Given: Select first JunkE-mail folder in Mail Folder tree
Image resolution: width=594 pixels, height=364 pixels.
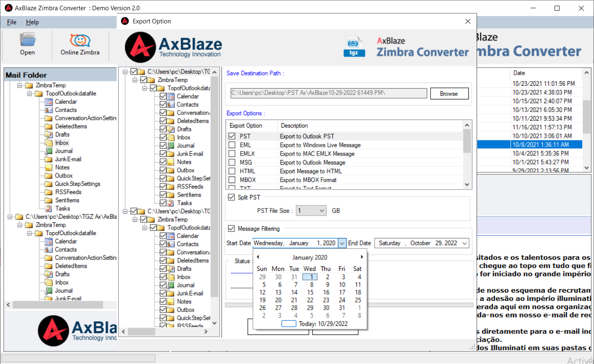Looking at the screenshot, I should tap(68, 159).
